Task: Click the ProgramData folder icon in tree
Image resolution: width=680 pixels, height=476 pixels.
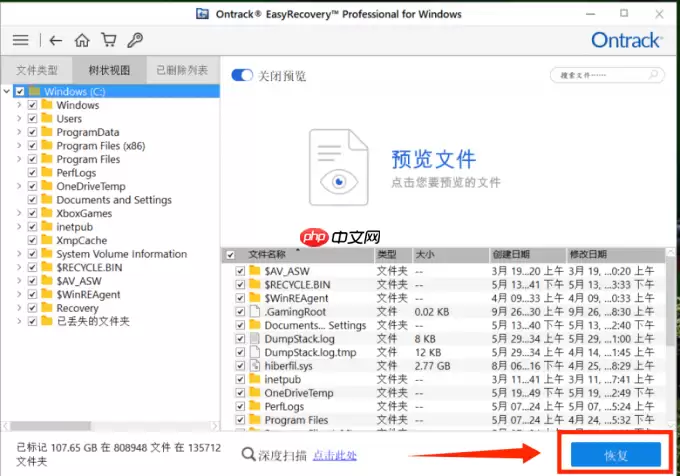Action: tap(47, 131)
